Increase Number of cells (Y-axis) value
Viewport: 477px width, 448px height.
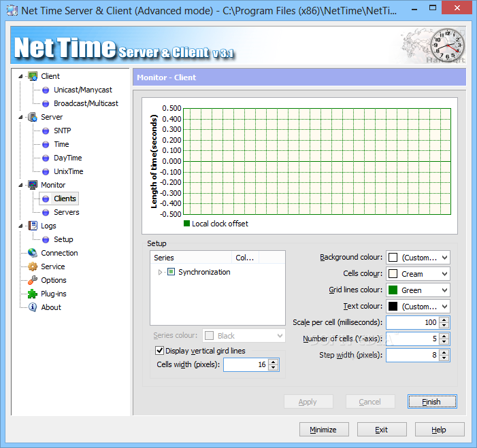click(x=444, y=336)
